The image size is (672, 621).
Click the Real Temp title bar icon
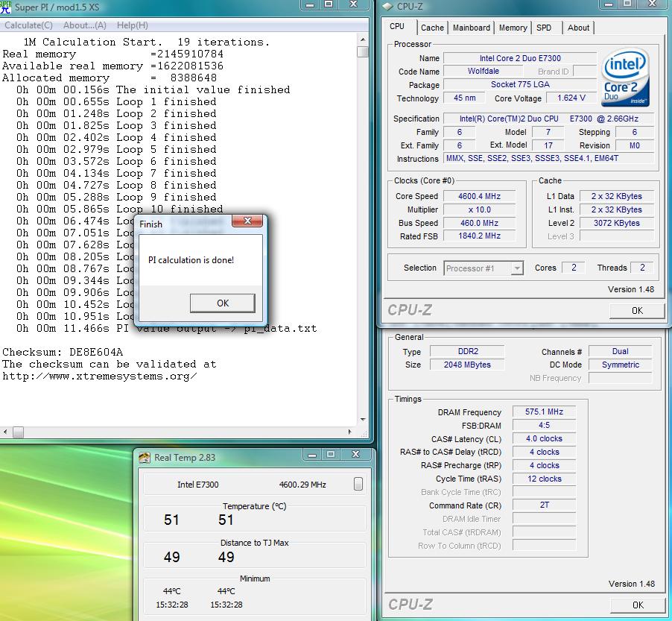(x=145, y=458)
